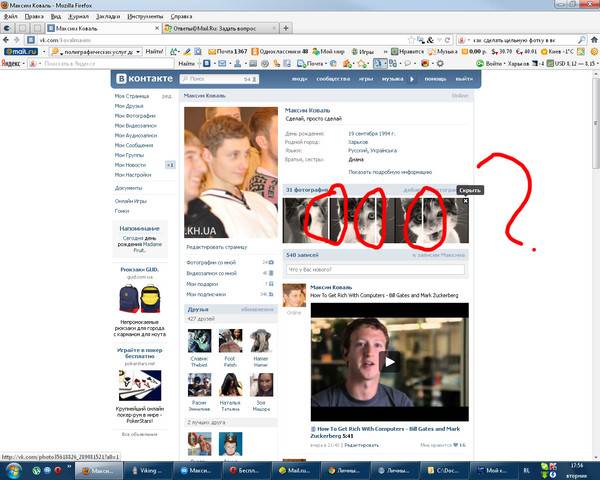Open the Журнал menu
The height and width of the screenshot is (480, 600).
pyautogui.click(x=78, y=16)
